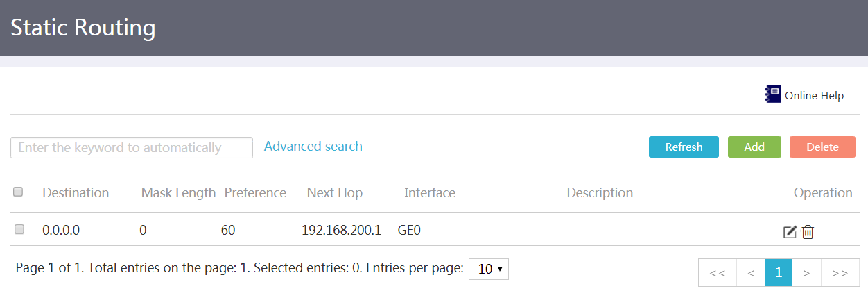This screenshot has width=868, height=300.
Task: Click the Online Help book icon
Action: [773, 94]
